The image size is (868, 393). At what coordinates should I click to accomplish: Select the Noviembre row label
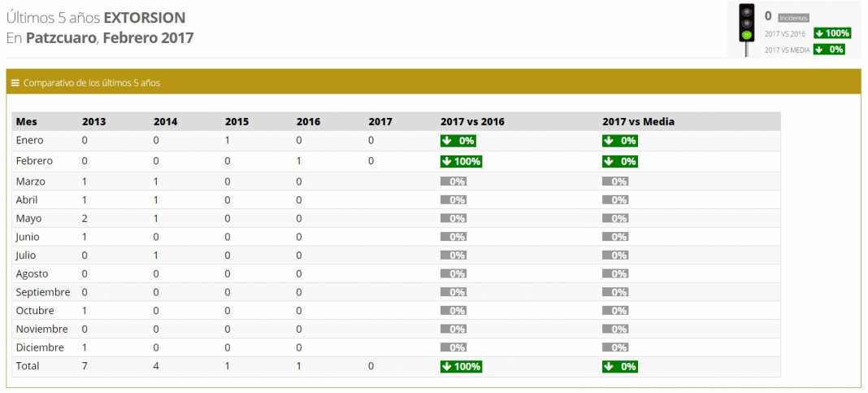tap(41, 330)
